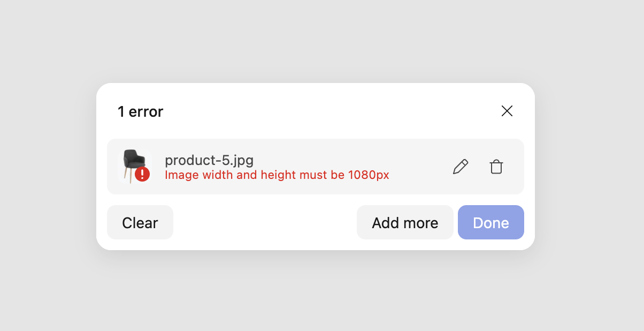Viewport: 644px width, 331px height.
Task: Click the filename product-5.jpg
Action: 210,160
